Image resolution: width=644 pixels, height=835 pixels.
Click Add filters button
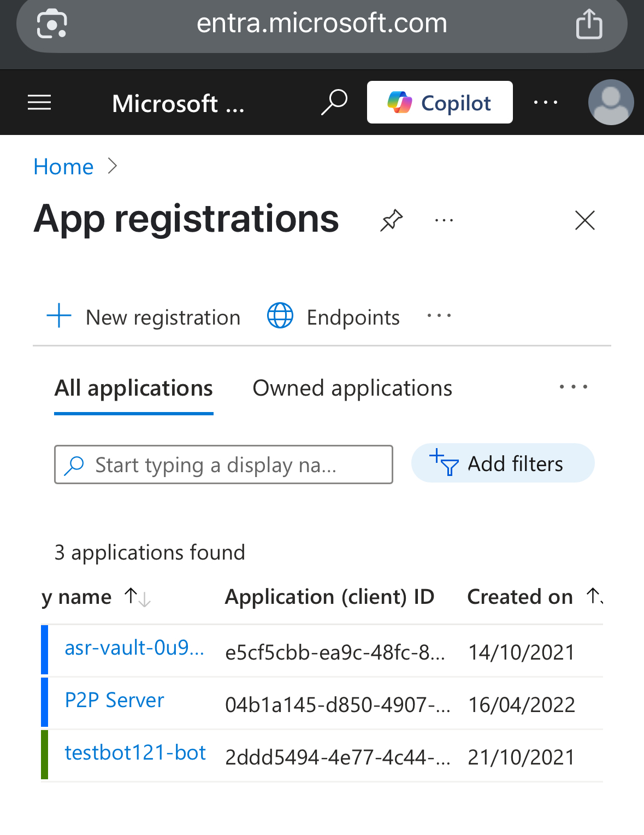(x=503, y=463)
